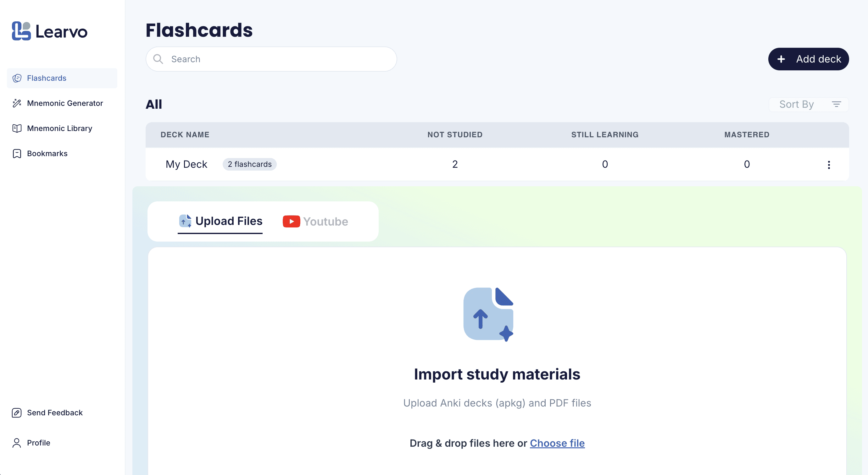
Task: Click the Mnemonic Generator wand icon
Action: [x=17, y=103]
